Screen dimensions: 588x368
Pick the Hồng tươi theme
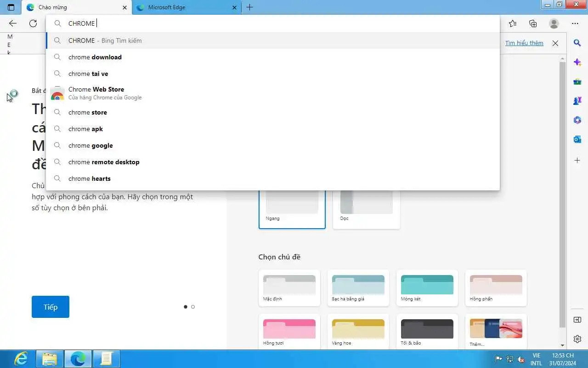(289, 332)
